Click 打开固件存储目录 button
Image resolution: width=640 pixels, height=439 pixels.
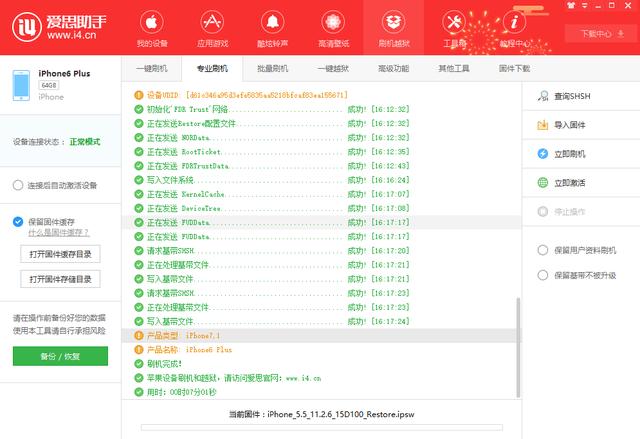click(60, 279)
